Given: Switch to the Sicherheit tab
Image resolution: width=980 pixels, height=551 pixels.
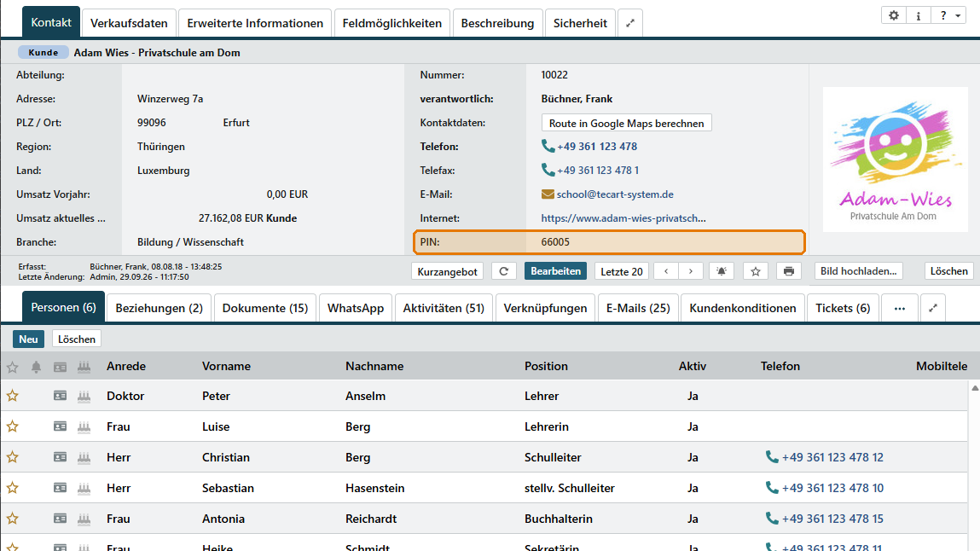Looking at the screenshot, I should [580, 23].
